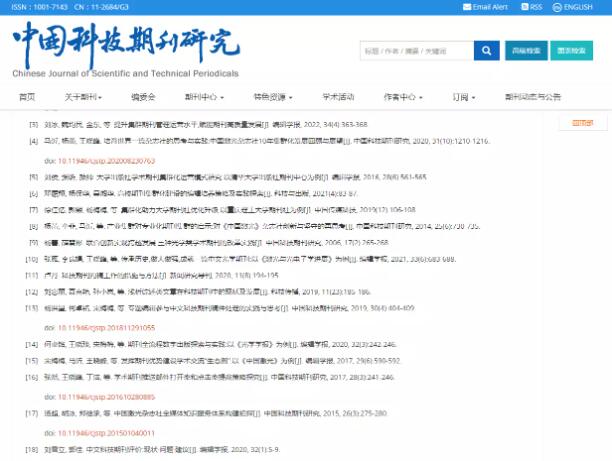Viewport: 612px width, 461px height.
Task: Select the reference numbered [9]
Action: click(x=209, y=242)
